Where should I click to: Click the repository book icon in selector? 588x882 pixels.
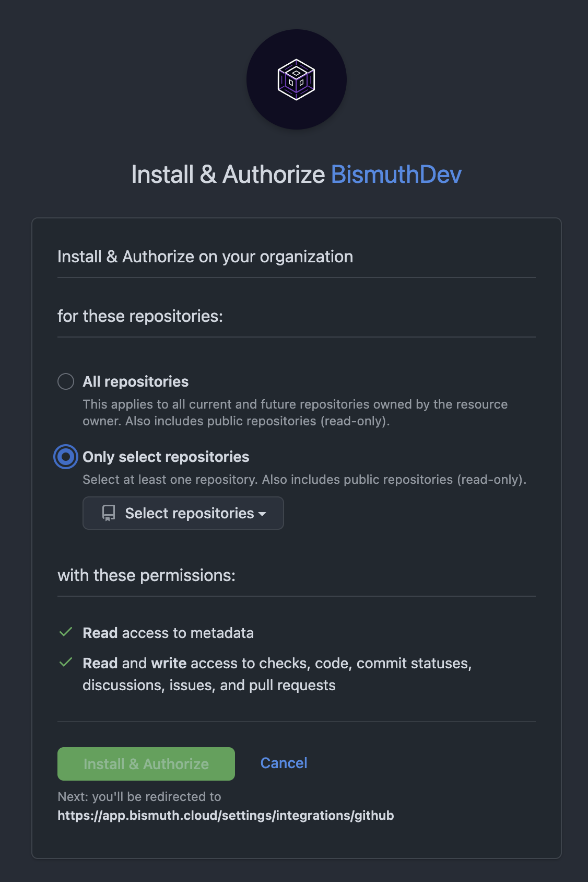point(109,513)
